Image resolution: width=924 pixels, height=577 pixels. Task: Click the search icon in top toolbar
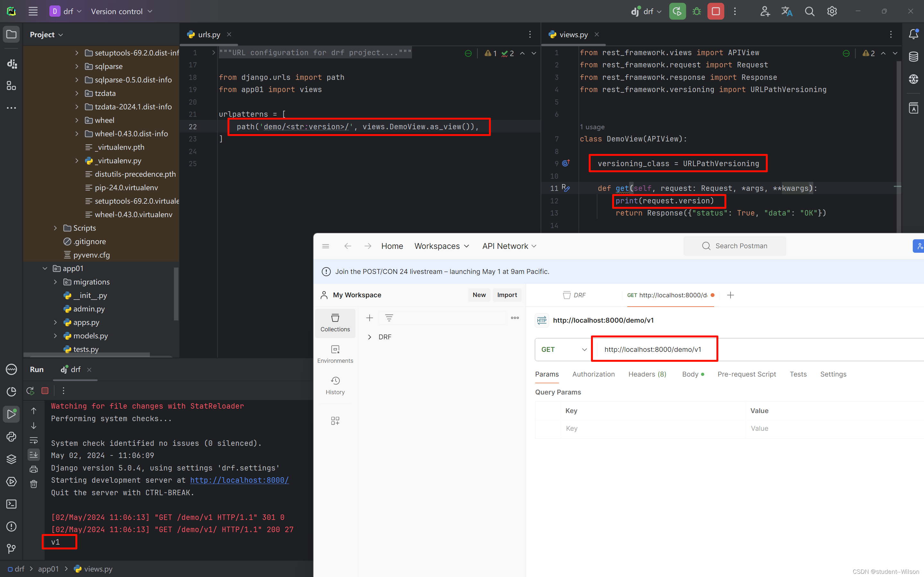[810, 11]
